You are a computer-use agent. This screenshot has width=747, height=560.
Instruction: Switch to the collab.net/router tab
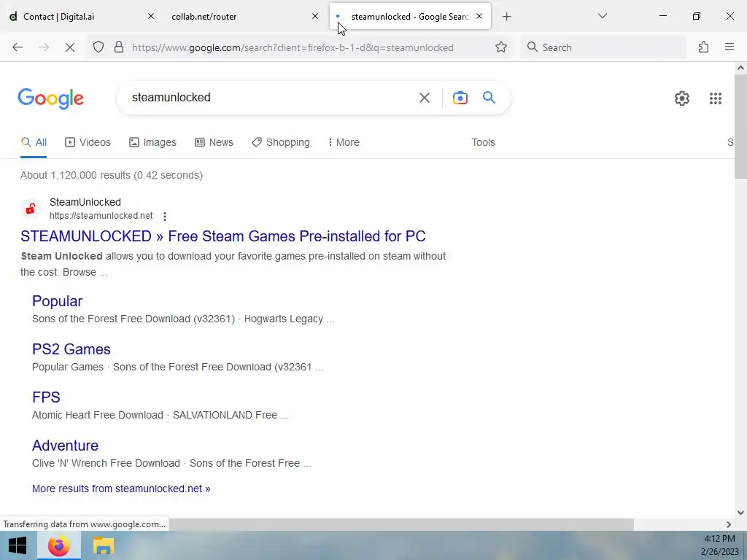(204, 17)
